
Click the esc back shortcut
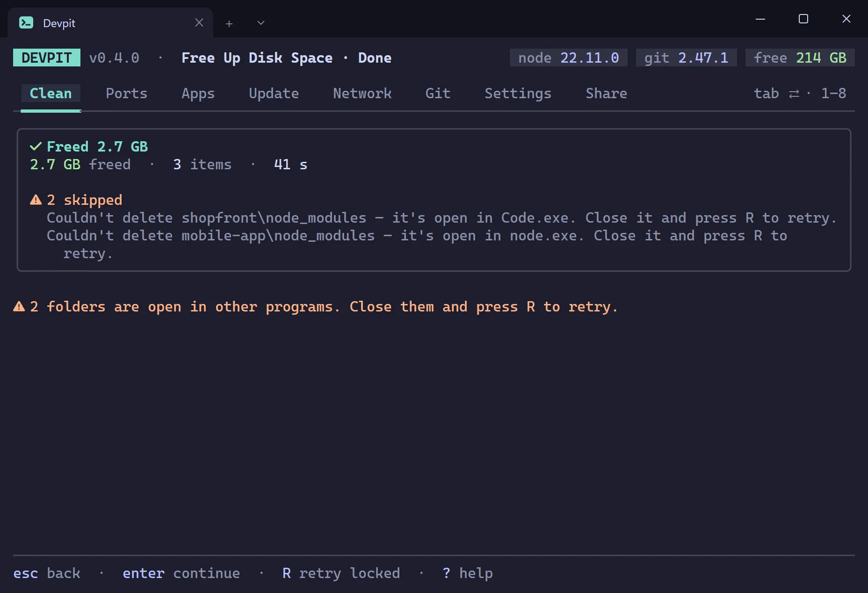pyautogui.click(x=47, y=573)
